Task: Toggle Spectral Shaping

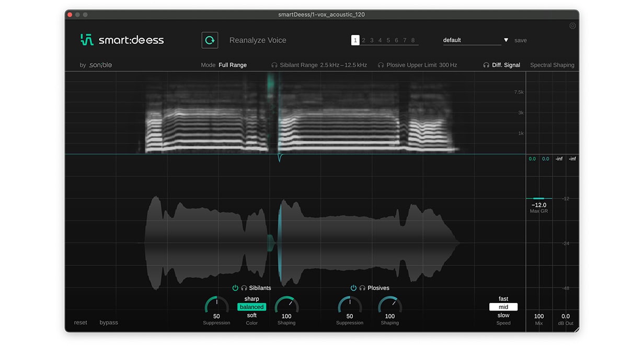Action: coord(552,65)
